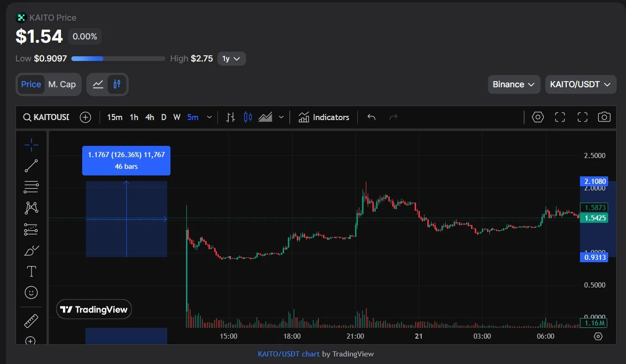This screenshot has width=626, height=364.
Task: Switch to Price view
Action: click(31, 84)
